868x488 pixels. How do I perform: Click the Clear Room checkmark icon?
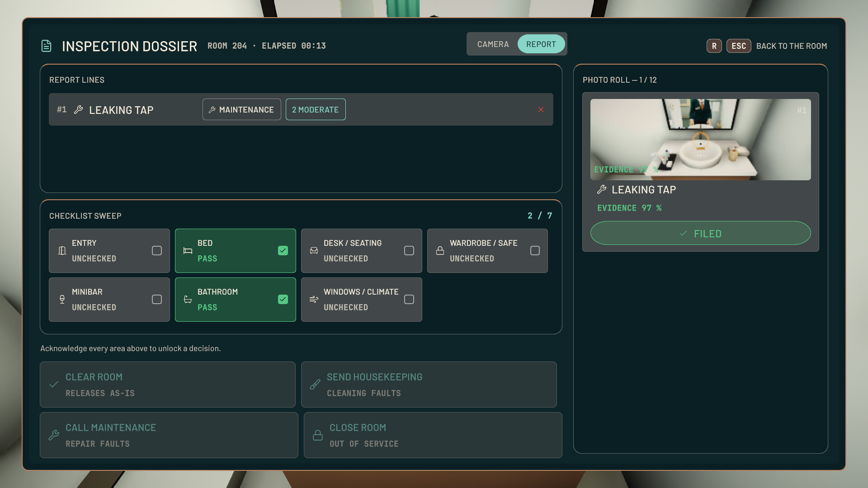(54, 385)
